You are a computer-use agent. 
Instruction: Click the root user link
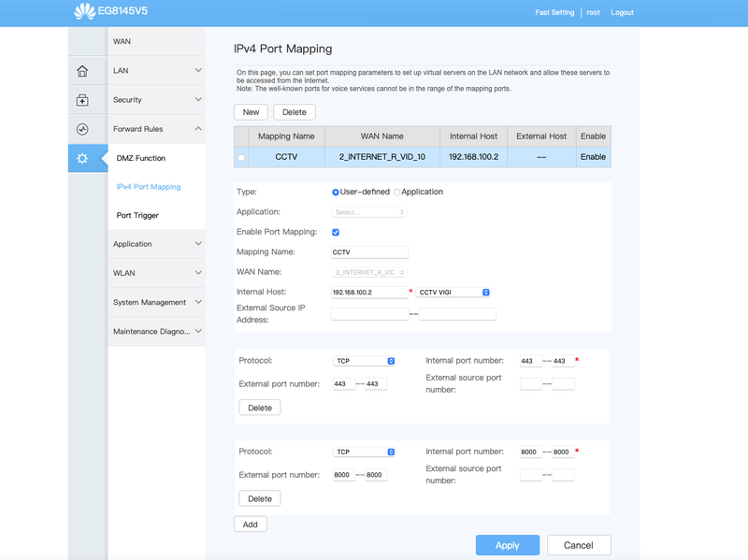point(593,12)
